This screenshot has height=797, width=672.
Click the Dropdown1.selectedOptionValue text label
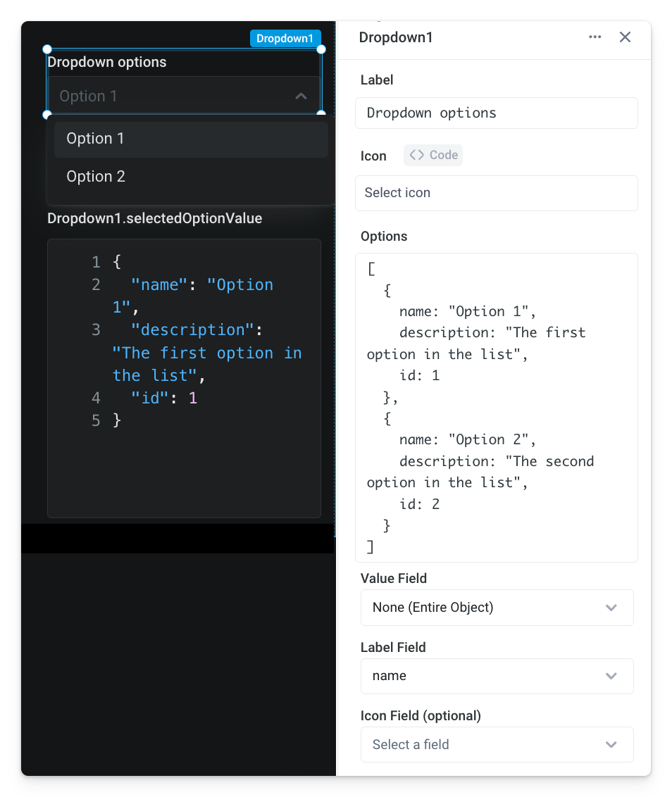[154, 219]
